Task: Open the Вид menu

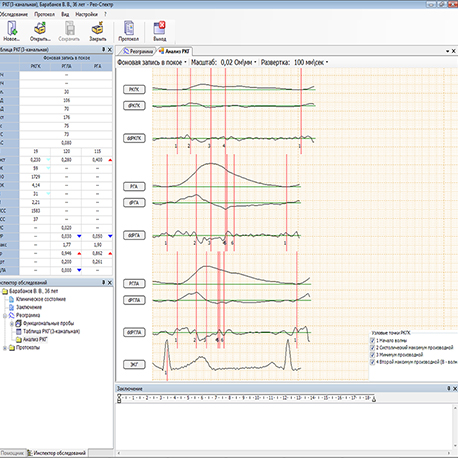Action: pos(65,14)
